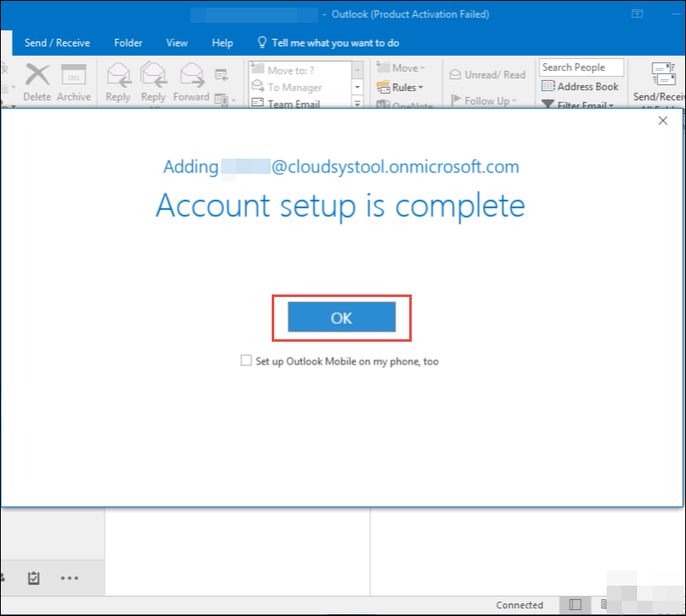
Task: Click the Forward icon
Action: 192,82
